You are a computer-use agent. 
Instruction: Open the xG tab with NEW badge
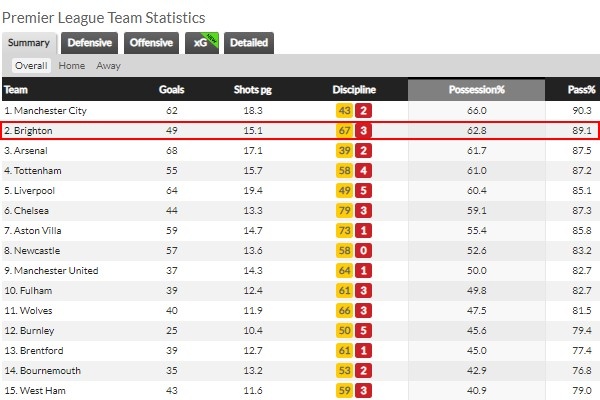pos(202,43)
